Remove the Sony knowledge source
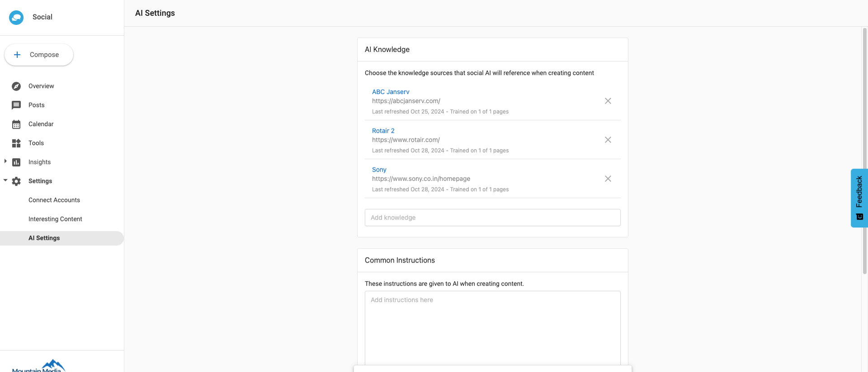868x372 pixels. tap(608, 179)
